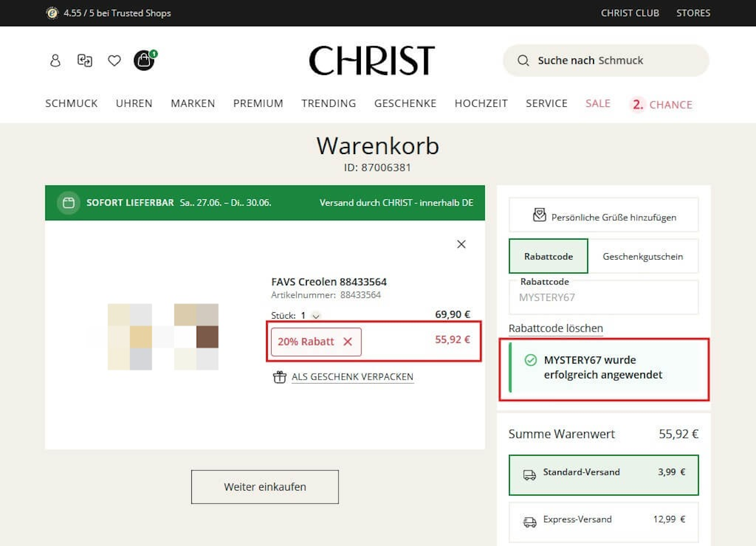Open the wishlist heart icon
Viewport: 756px width, 546px height.
[x=114, y=60]
